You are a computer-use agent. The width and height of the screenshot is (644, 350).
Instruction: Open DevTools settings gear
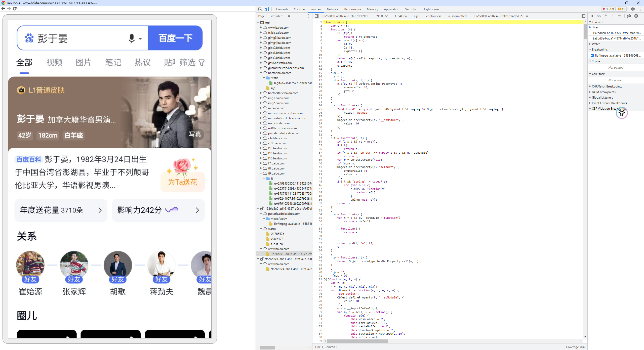pos(633,9)
